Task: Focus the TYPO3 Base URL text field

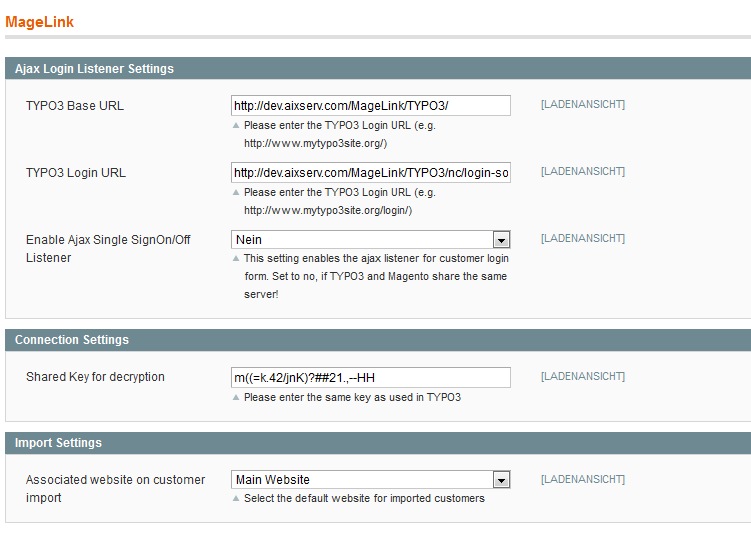Action: 370,106
